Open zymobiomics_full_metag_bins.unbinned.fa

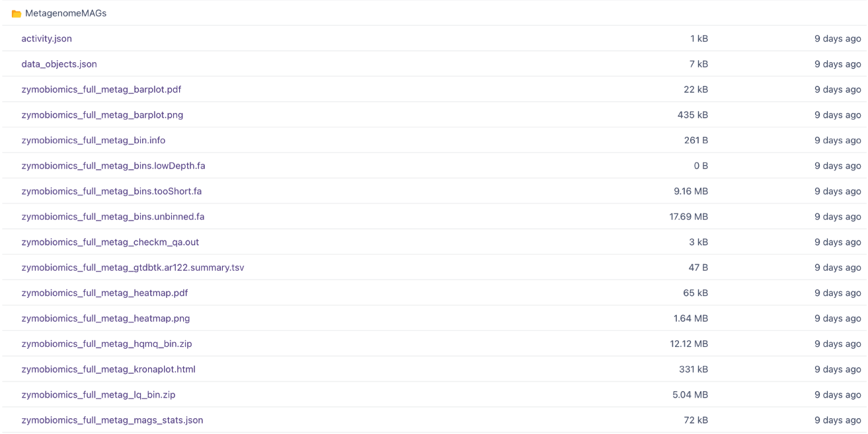click(113, 217)
